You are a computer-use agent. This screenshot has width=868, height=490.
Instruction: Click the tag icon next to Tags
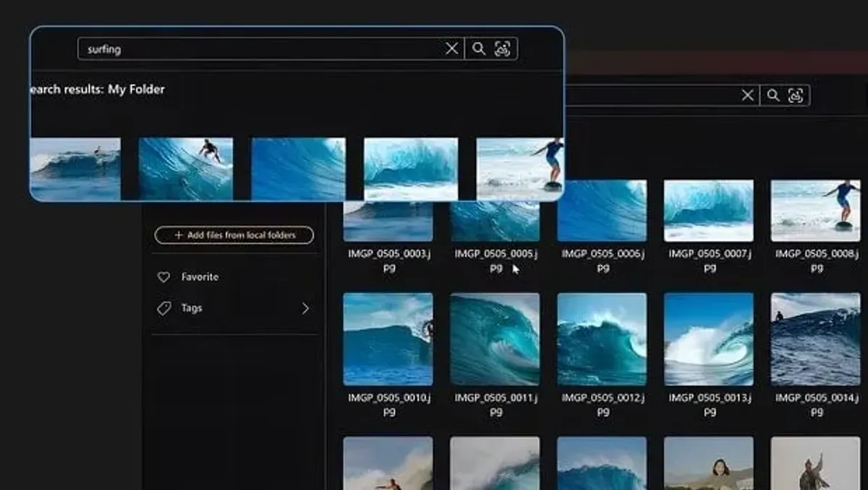tap(164, 308)
